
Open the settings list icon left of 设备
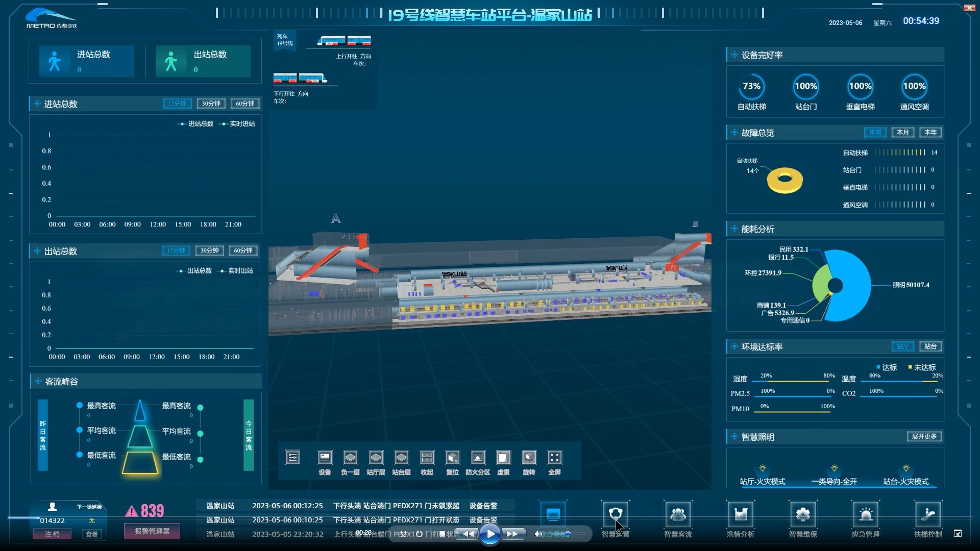click(292, 457)
